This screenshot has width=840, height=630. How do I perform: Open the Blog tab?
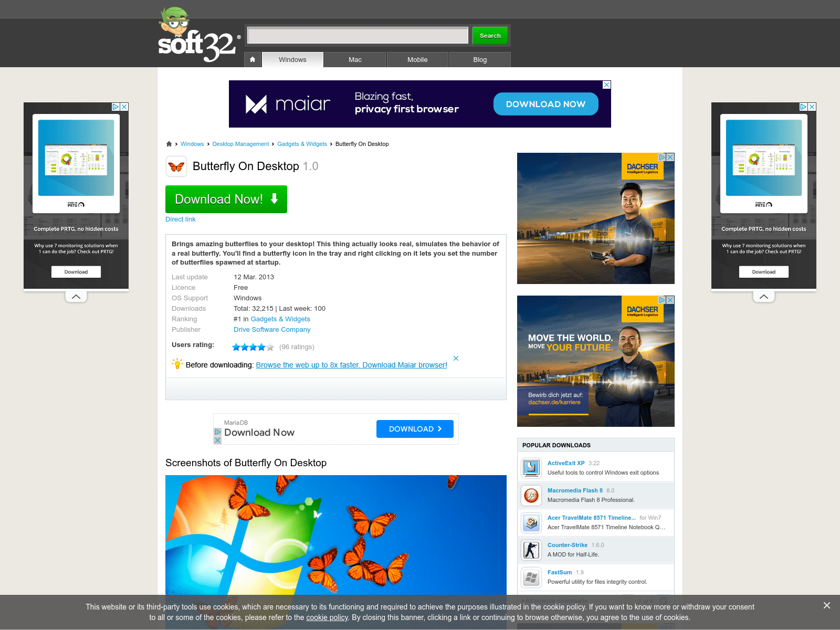point(480,59)
